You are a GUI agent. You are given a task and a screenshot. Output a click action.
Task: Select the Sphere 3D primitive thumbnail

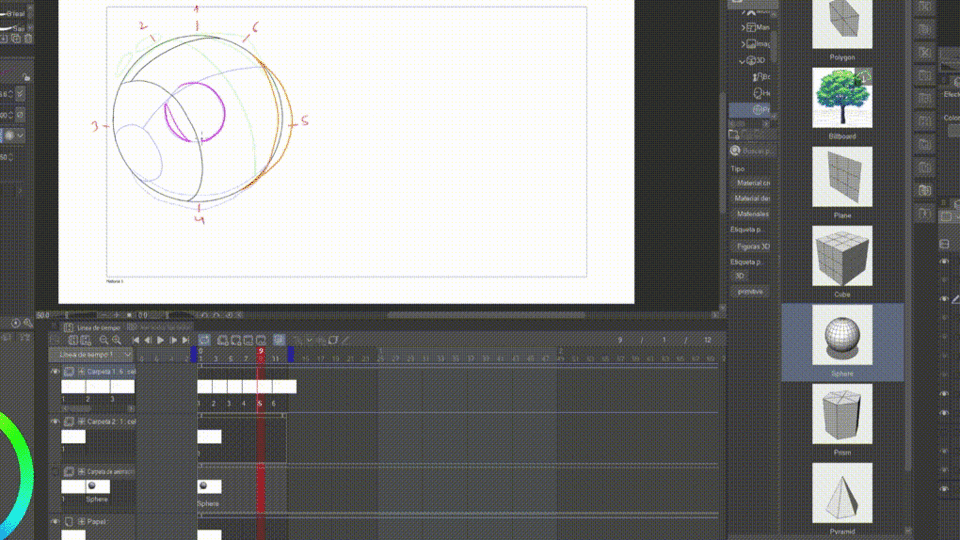842,336
